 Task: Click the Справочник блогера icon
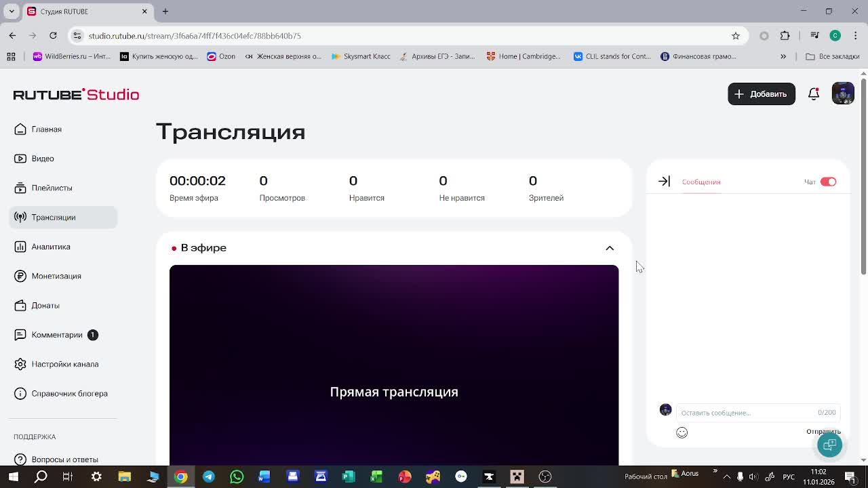click(x=20, y=394)
